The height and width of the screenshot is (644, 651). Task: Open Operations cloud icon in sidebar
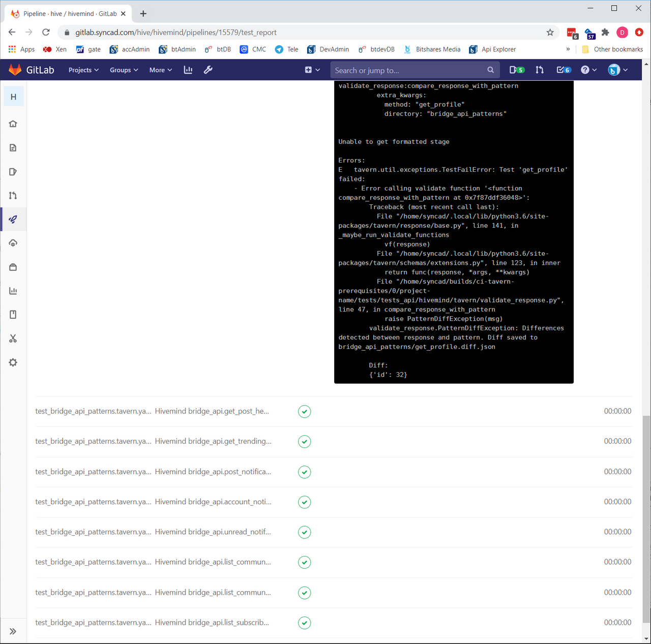pos(13,243)
